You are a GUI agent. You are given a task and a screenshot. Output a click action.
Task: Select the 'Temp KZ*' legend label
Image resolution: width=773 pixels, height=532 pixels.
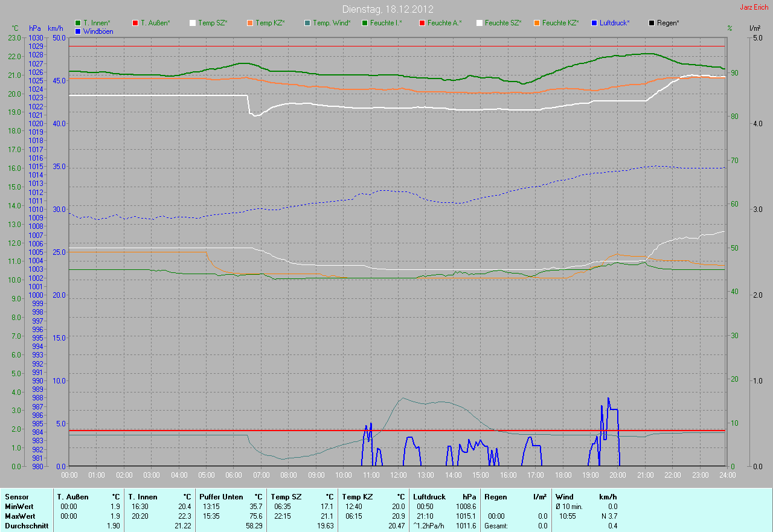click(270, 23)
